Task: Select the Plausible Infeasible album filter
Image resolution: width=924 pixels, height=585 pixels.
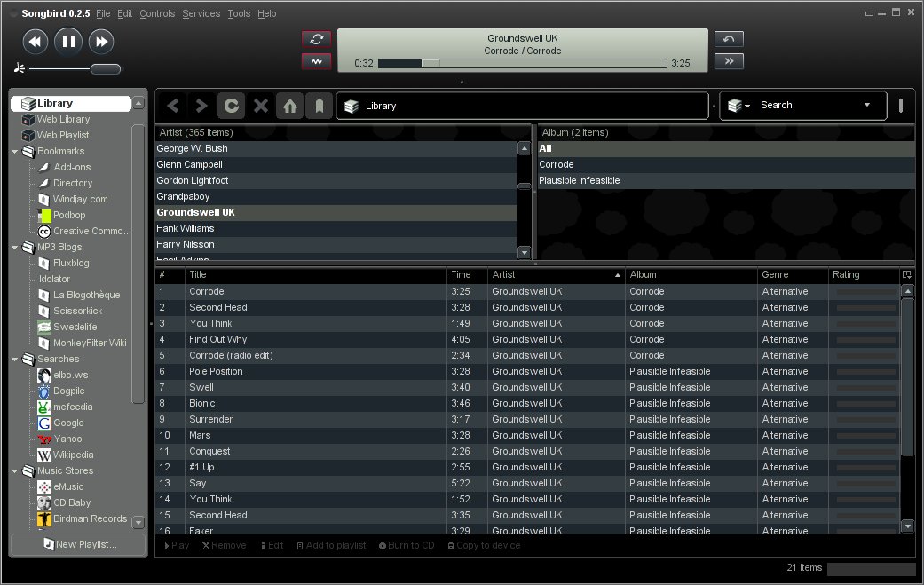Action: point(726,180)
